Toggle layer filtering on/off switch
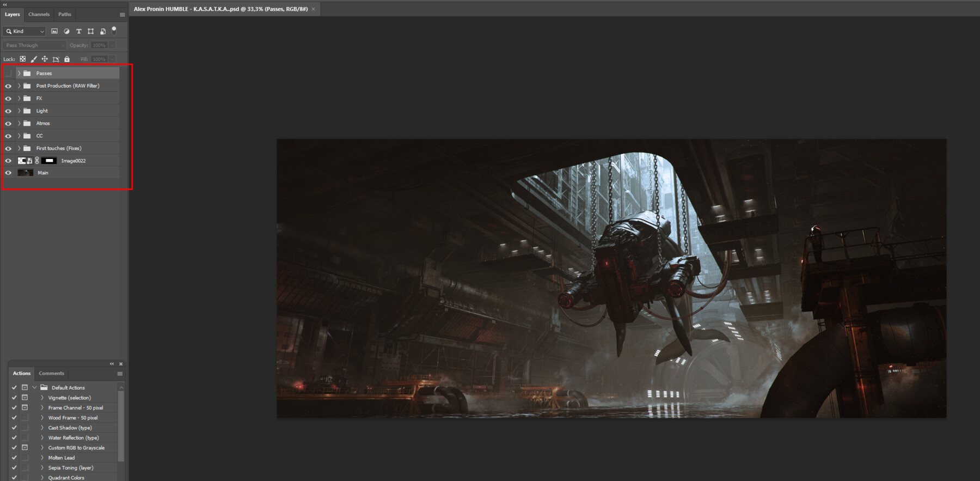Screen dimensions: 980x481 (114, 30)
